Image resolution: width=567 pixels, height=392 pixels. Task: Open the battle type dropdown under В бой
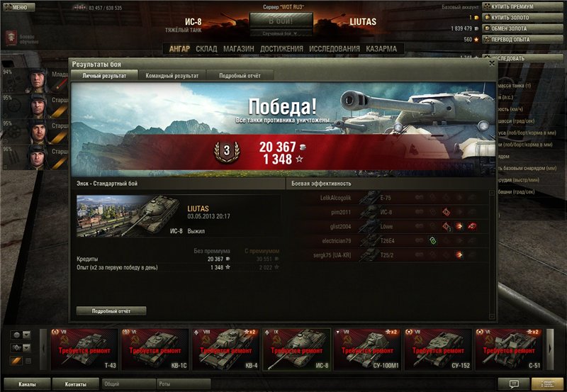pyautogui.click(x=281, y=33)
